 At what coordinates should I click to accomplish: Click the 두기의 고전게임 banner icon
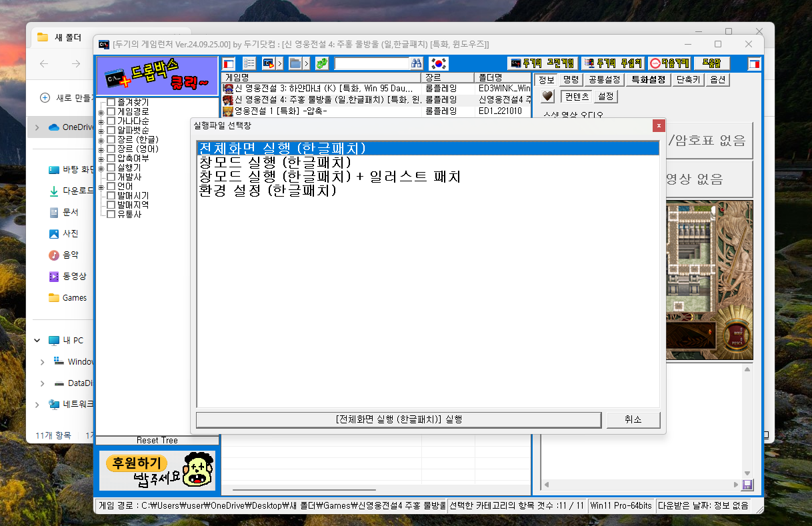click(x=542, y=63)
